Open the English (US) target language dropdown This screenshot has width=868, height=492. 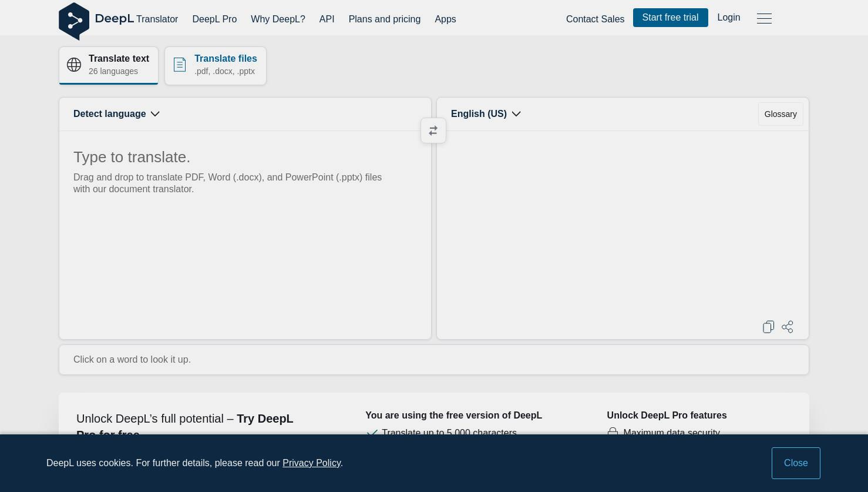coord(486,114)
